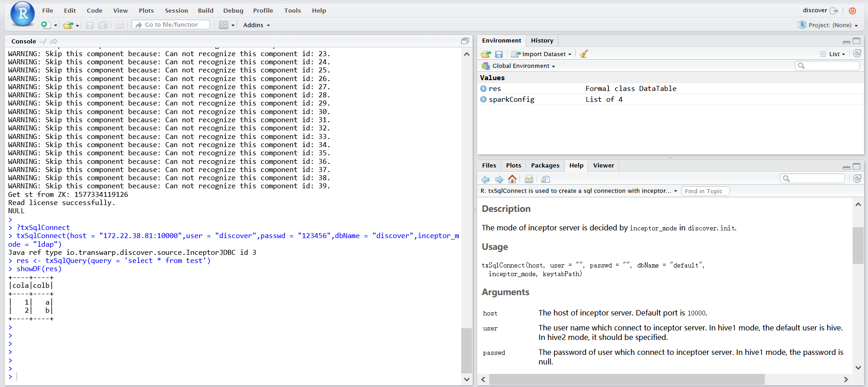Switch to the History tab
The width and height of the screenshot is (868, 387).
[542, 41]
